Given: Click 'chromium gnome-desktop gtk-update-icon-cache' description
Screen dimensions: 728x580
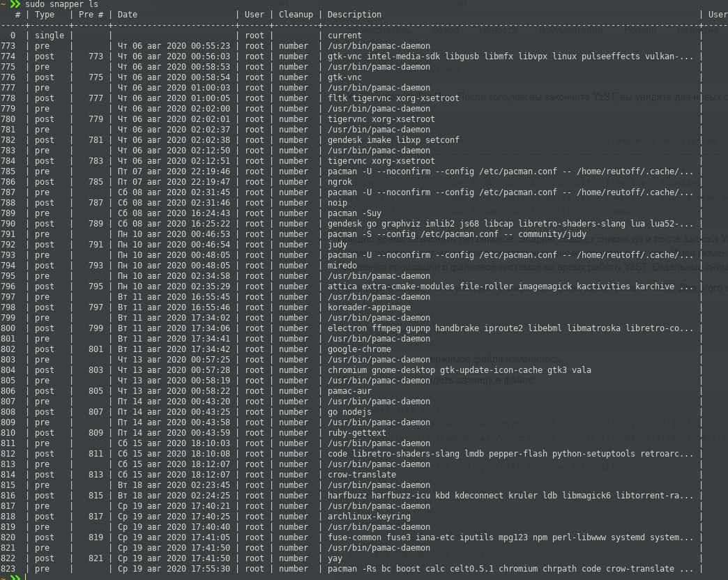Looking at the screenshot, I should 460,369.
